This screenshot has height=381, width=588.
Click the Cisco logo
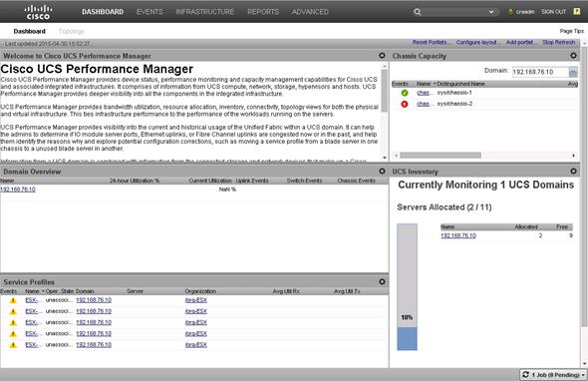[38, 12]
